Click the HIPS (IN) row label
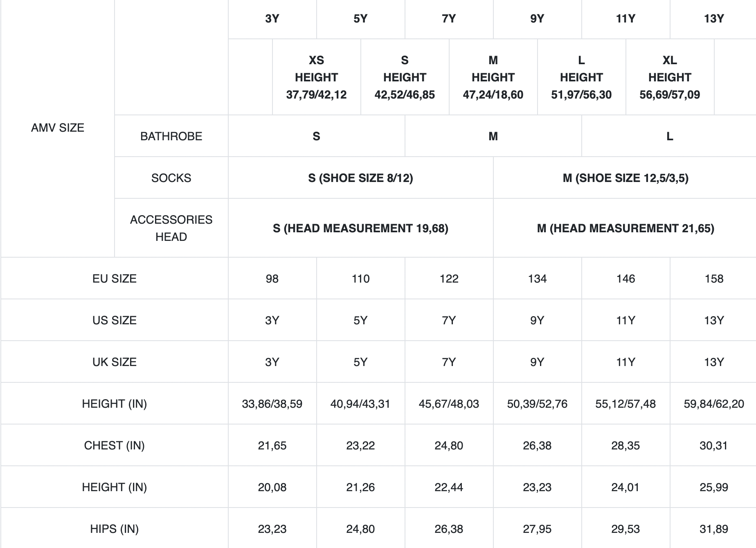Viewport: 756px width, 548px height. point(114,529)
